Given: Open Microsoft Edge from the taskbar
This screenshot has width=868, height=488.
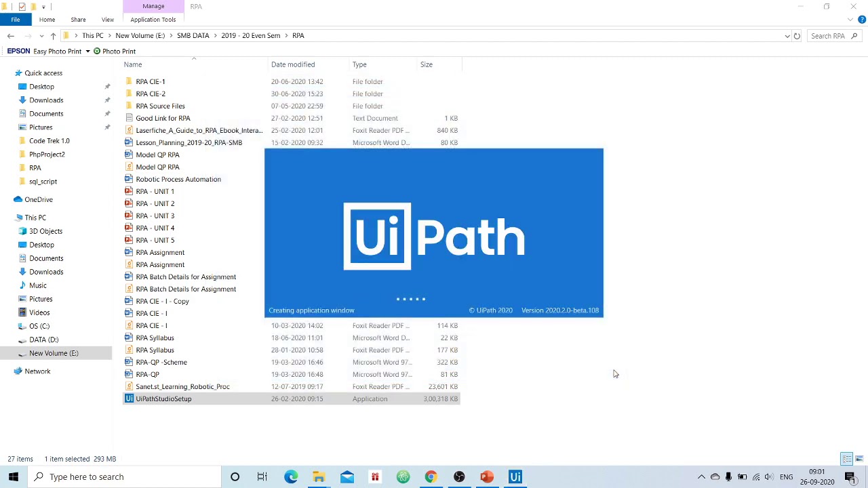Looking at the screenshot, I should 290,476.
